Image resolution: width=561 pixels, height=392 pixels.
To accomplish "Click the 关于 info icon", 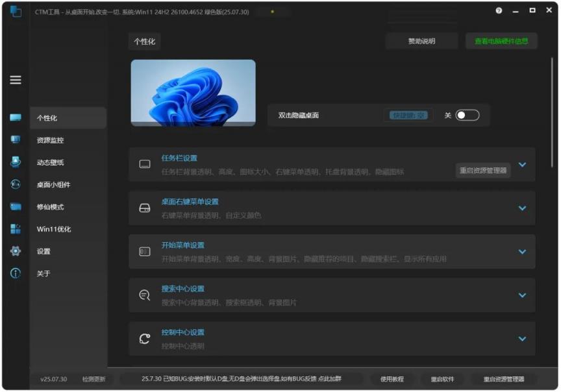I will (x=16, y=273).
